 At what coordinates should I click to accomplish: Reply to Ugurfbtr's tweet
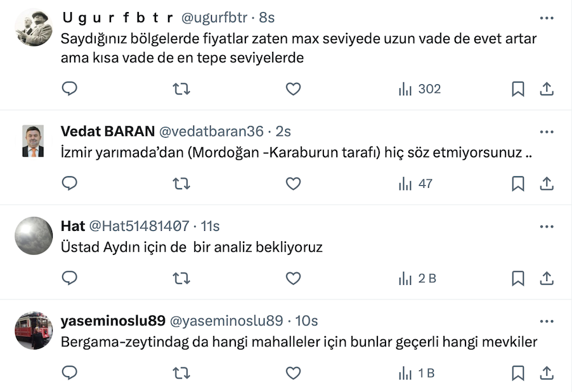click(70, 89)
